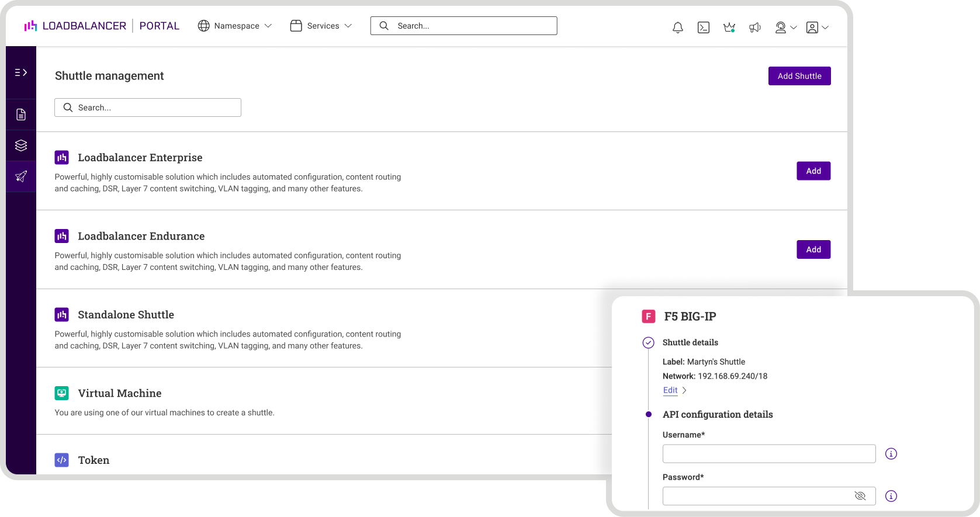Show info for Password field
Viewport: 980px width, 517px height.
pyautogui.click(x=891, y=496)
